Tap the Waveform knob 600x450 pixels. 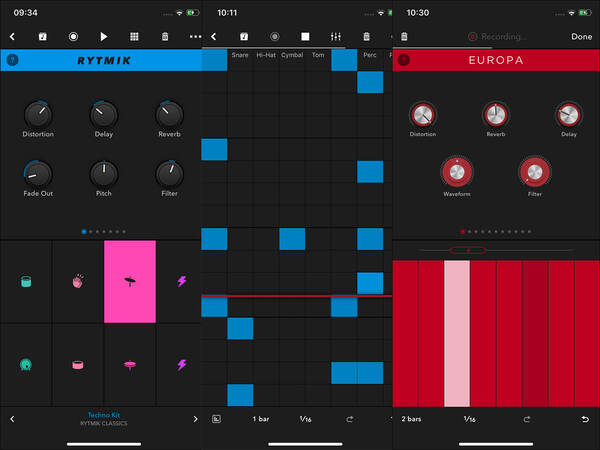tap(457, 172)
